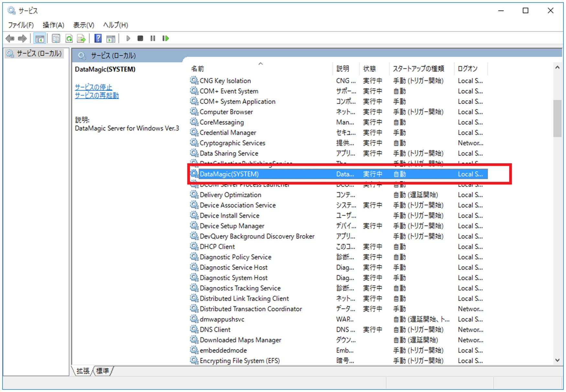
Task: Click the Export List toolbar icon
Action: pos(81,39)
